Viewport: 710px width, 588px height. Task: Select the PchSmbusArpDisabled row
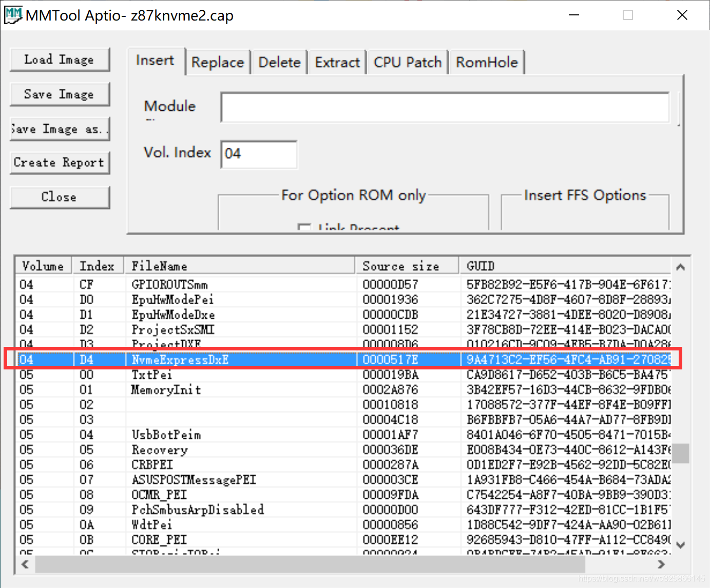(x=343, y=509)
